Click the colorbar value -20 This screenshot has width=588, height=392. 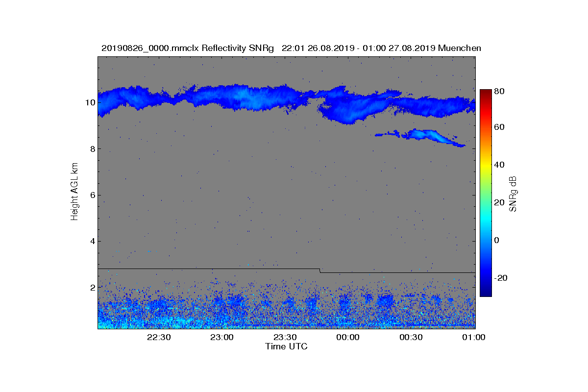(x=501, y=278)
